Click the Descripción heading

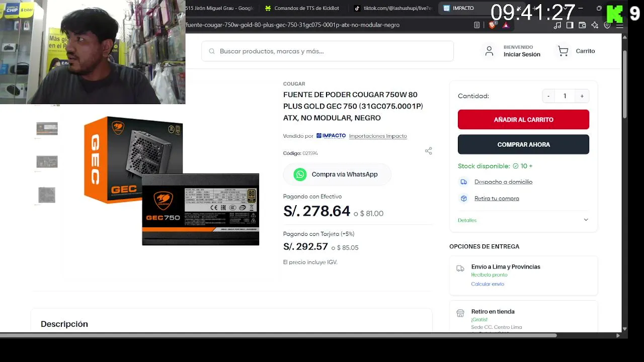(x=64, y=324)
